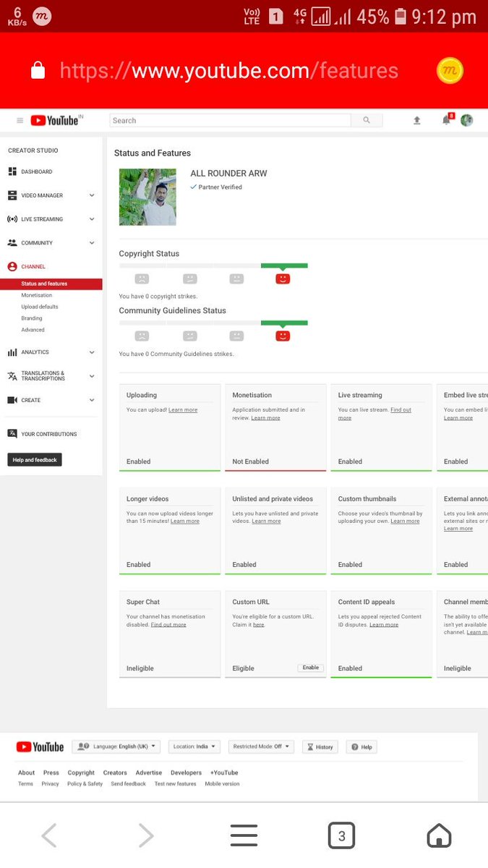Viewport: 488px width, 868px height.
Task: Click the Translations & Transcriptions icon
Action: pos(12,376)
